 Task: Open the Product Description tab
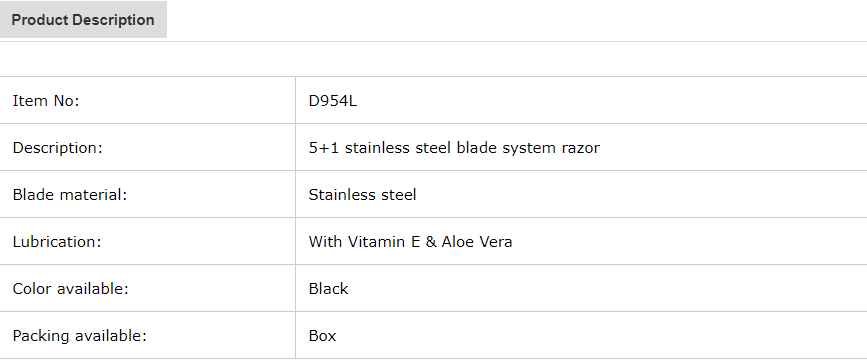(x=83, y=20)
